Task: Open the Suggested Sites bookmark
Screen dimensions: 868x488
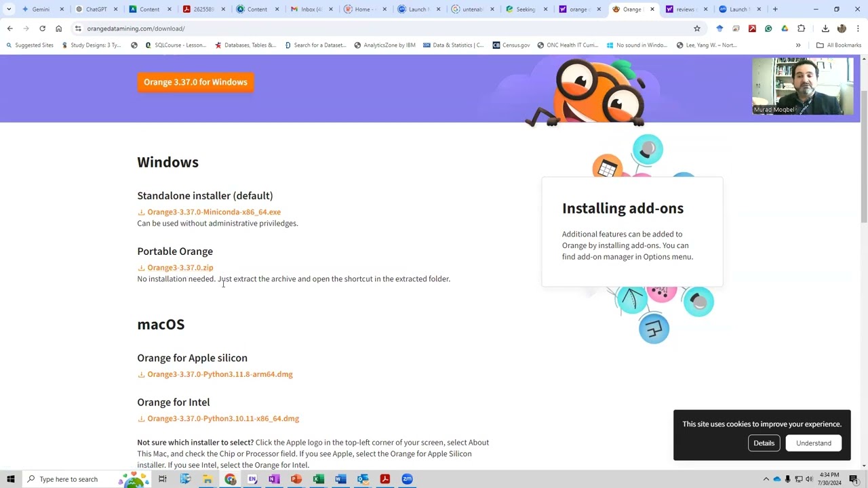Action: coord(28,45)
